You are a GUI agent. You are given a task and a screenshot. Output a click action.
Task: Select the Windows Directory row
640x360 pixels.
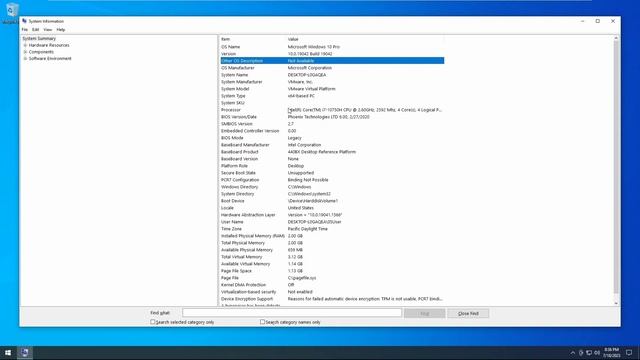pyautogui.click(x=332, y=187)
